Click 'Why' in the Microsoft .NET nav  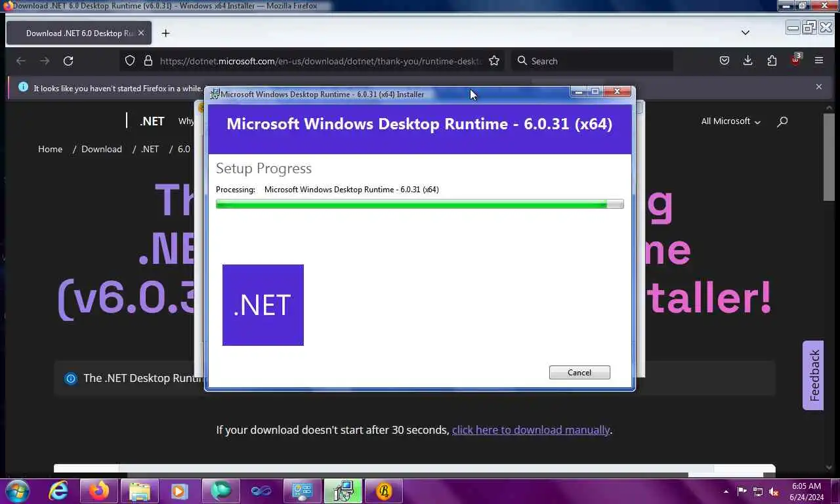pos(186,121)
